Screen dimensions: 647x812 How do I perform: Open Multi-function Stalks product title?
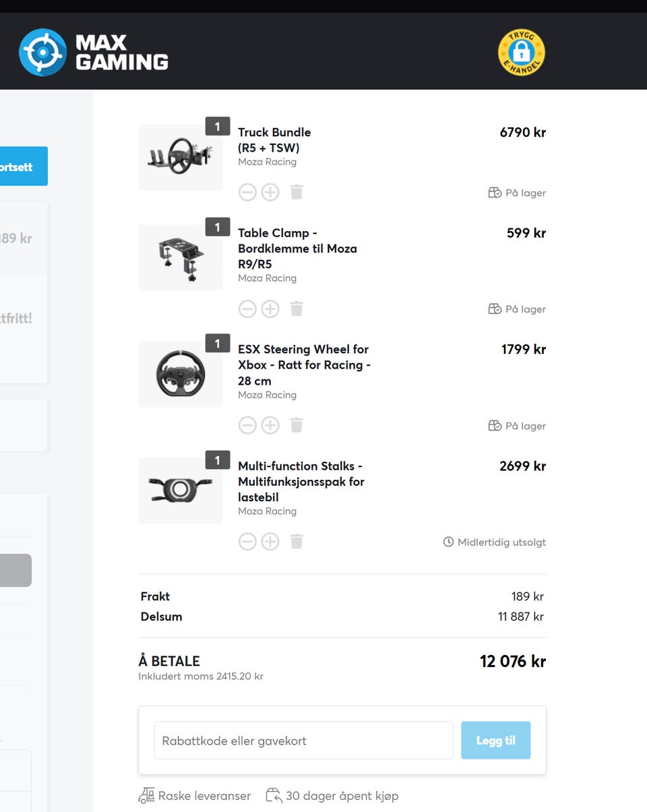click(x=301, y=482)
